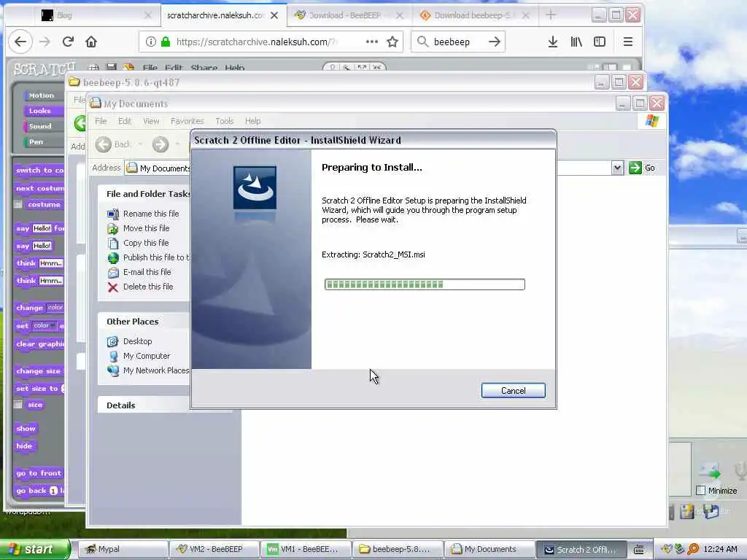Bookmark this page with star icon
Image resolution: width=747 pixels, height=560 pixels.
coord(392,42)
